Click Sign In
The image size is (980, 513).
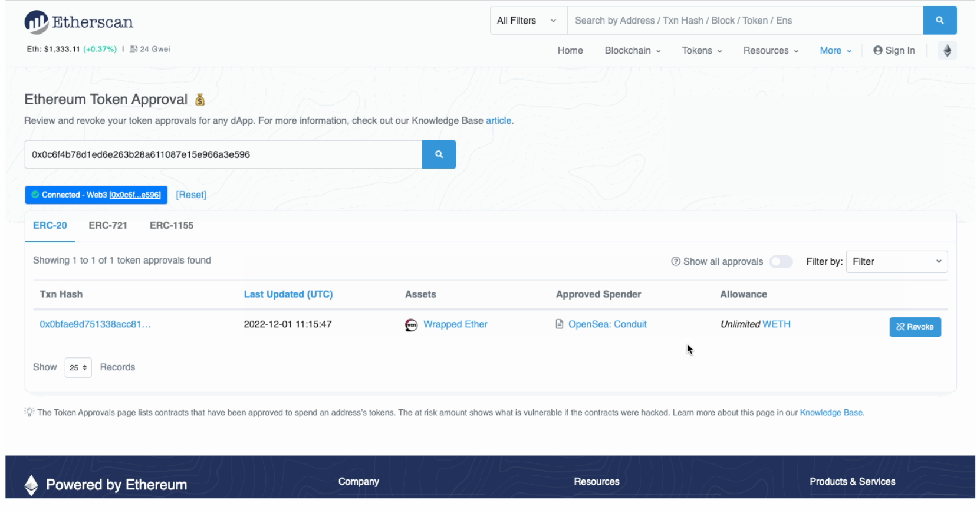click(894, 51)
